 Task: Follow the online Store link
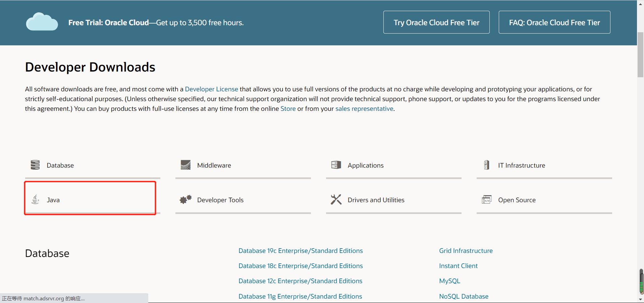288,109
